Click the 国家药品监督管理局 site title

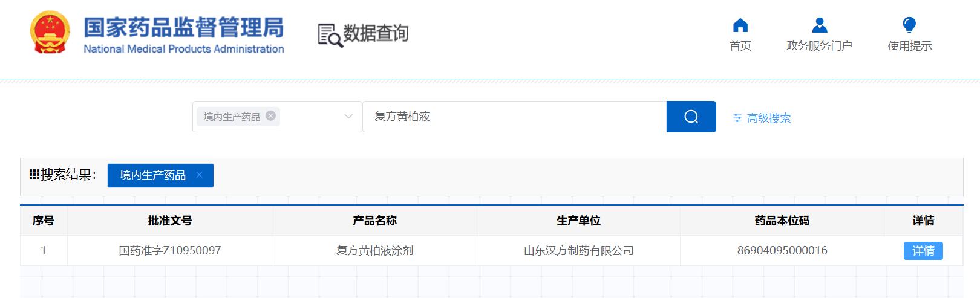point(183,28)
